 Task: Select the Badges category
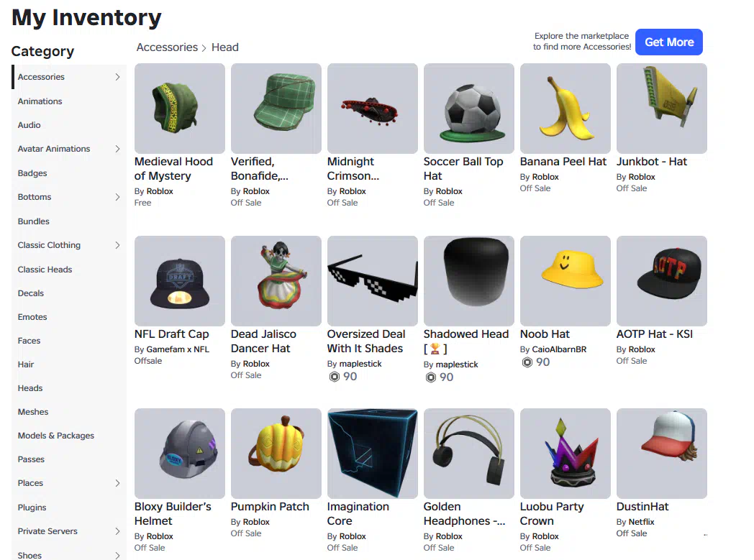(32, 173)
